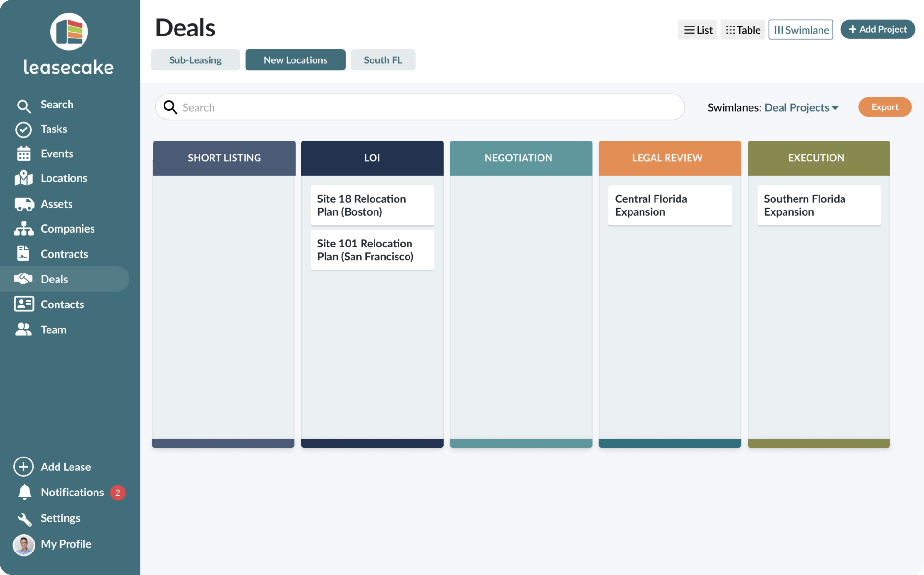The width and height of the screenshot is (924, 575).
Task: Click the Add Project button
Action: click(x=877, y=29)
